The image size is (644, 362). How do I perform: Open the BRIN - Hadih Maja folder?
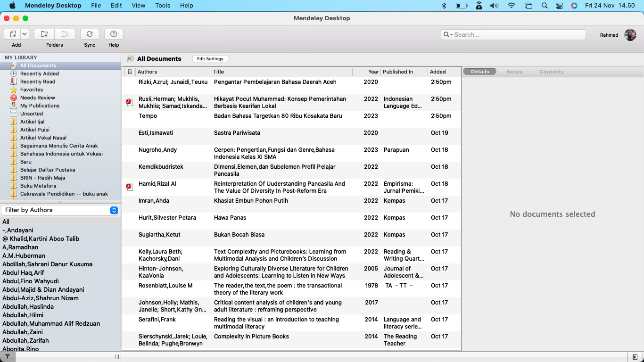[x=60, y=178]
